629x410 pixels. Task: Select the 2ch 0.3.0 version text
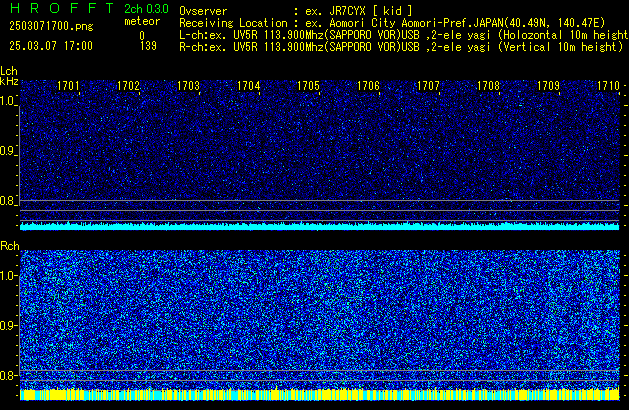(x=146, y=9)
